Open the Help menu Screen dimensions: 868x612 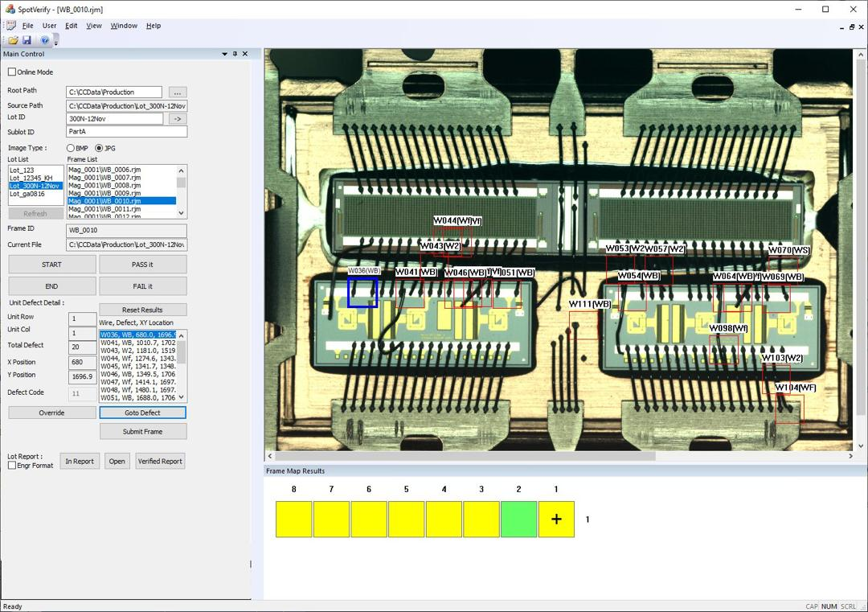(154, 26)
